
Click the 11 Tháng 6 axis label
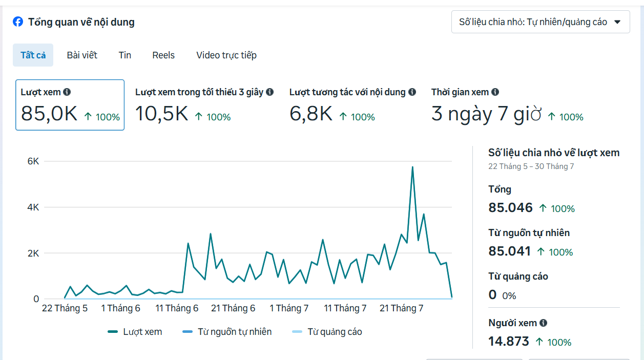(x=177, y=308)
